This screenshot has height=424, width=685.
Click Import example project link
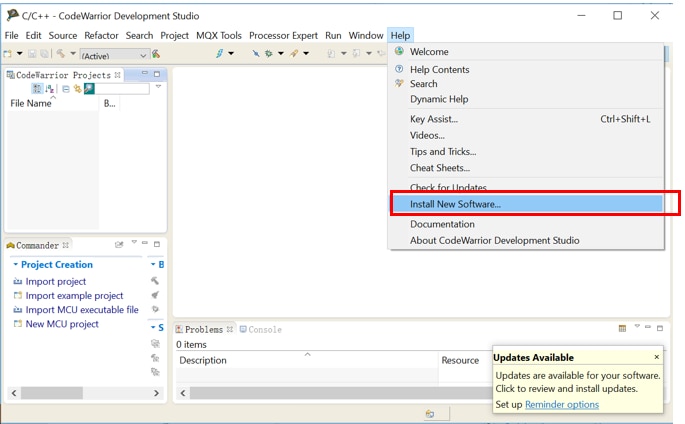pos(74,296)
